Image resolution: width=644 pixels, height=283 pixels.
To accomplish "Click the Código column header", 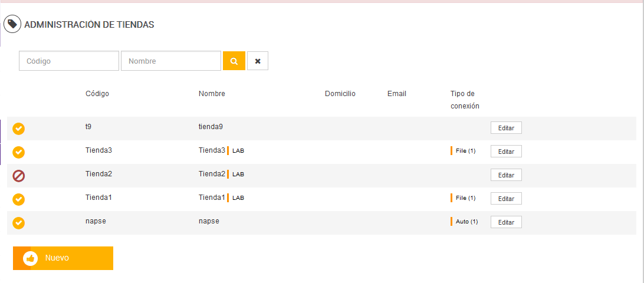I will coord(97,94).
